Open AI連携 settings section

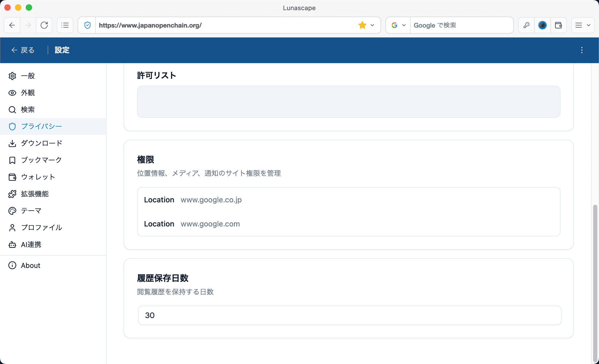point(53,244)
